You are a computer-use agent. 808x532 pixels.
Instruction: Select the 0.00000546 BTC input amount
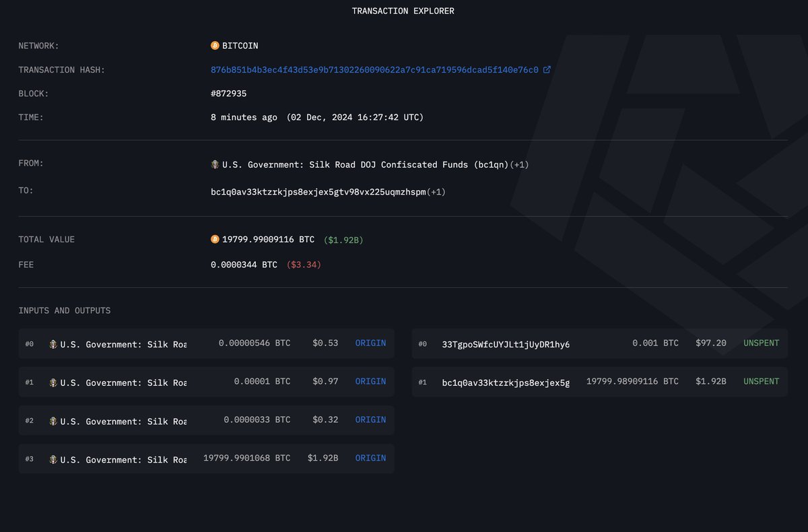[255, 343]
